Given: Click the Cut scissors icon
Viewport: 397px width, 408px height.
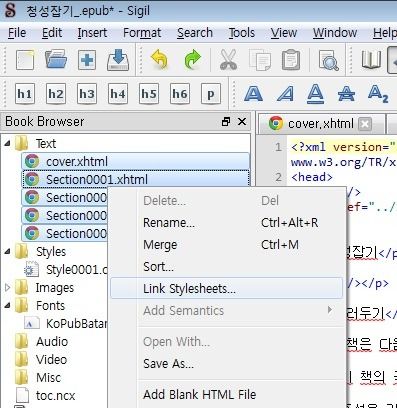Looking at the screenshot, I should pos(228,60).
